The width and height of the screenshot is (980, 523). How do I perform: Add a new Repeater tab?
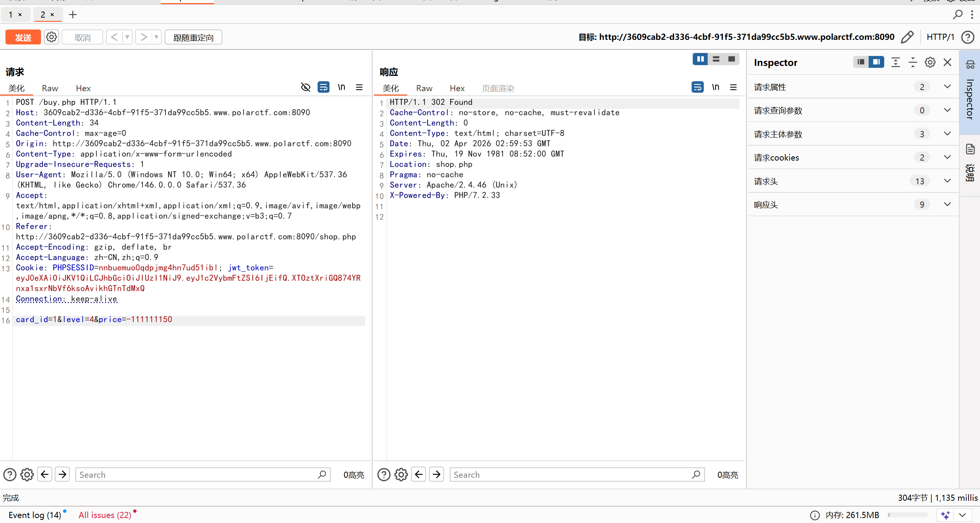pyautogui.click(x=73, y=15)
